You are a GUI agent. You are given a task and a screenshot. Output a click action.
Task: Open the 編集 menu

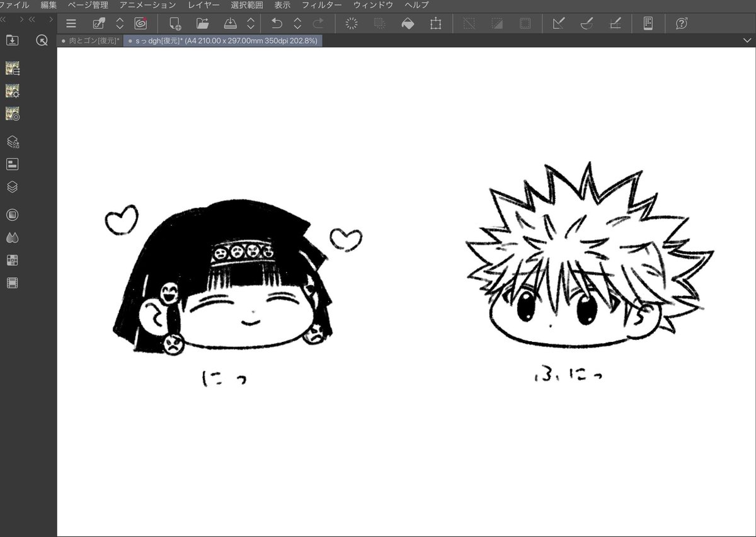(49, 5)
